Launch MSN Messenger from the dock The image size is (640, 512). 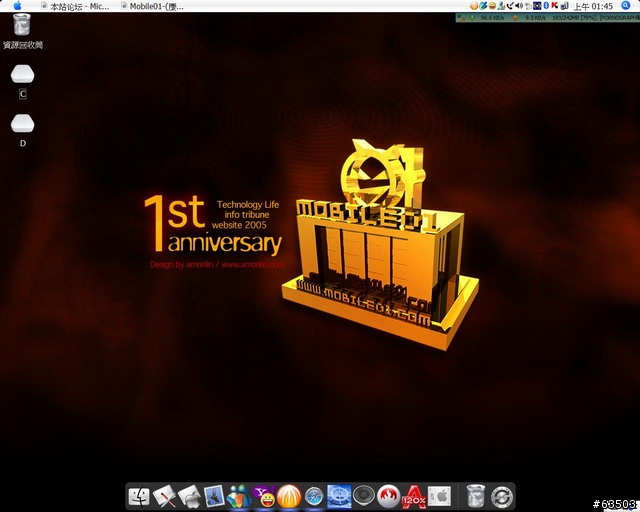pyautogui.click(x=238, y=495)
